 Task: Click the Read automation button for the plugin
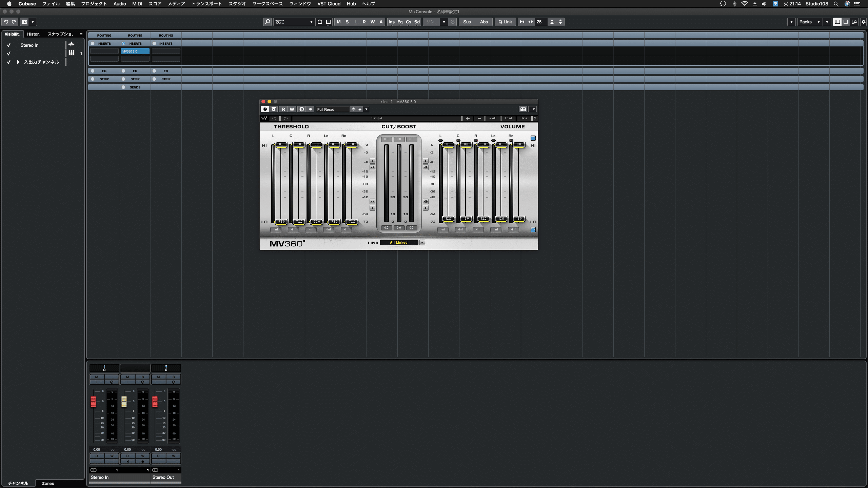283,109
